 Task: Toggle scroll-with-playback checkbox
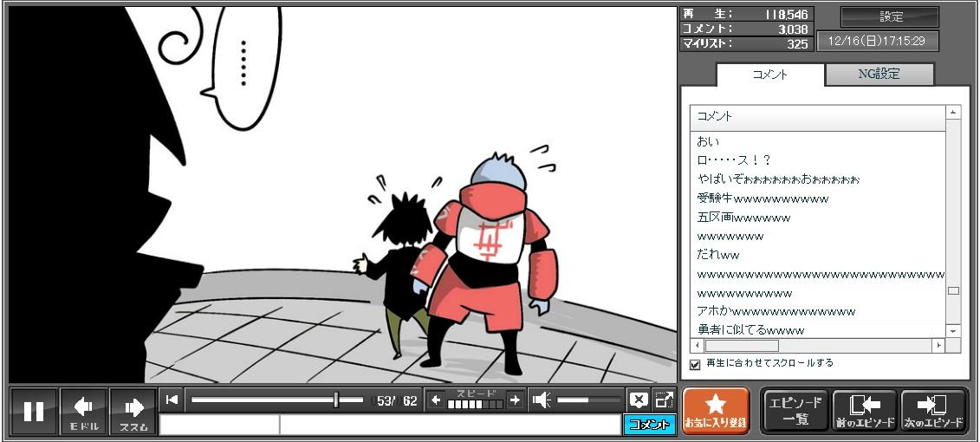(695, 364)
